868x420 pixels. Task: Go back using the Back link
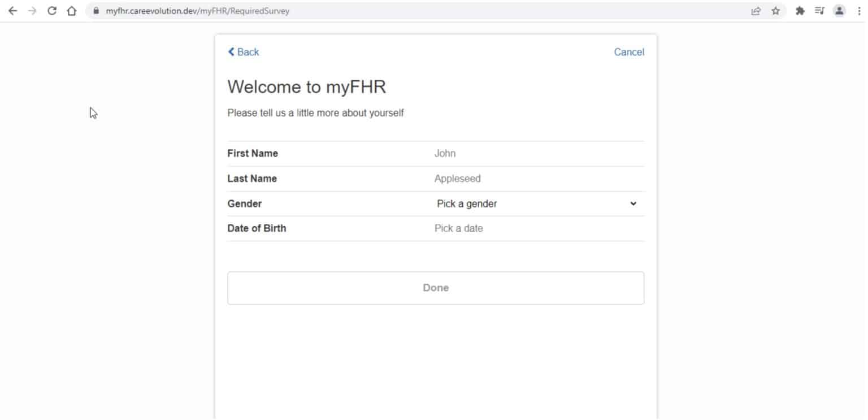pos(243,52)
